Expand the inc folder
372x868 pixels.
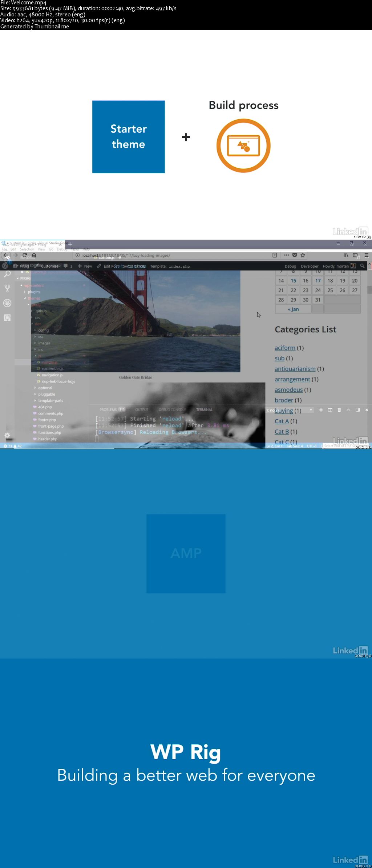[x=39, y=349]
